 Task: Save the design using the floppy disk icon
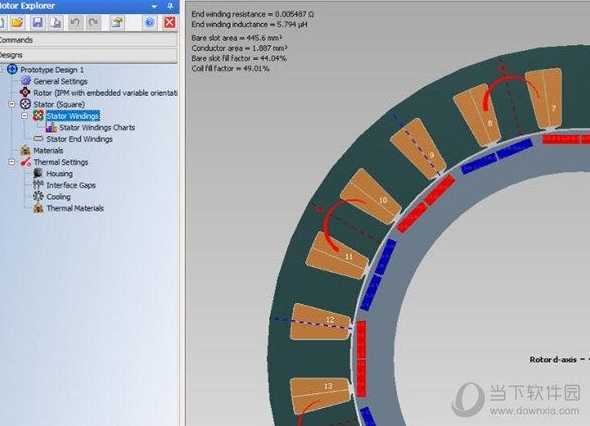tap(37, 23)
